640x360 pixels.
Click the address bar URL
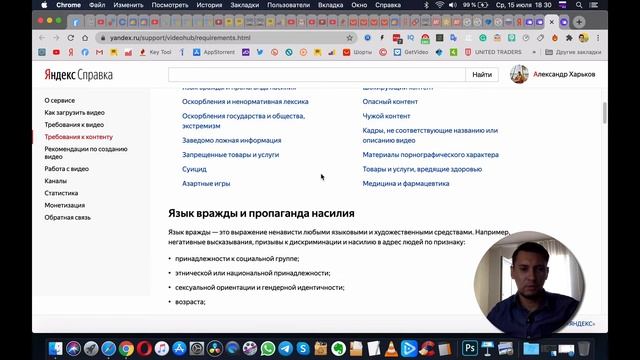[180, 38]
